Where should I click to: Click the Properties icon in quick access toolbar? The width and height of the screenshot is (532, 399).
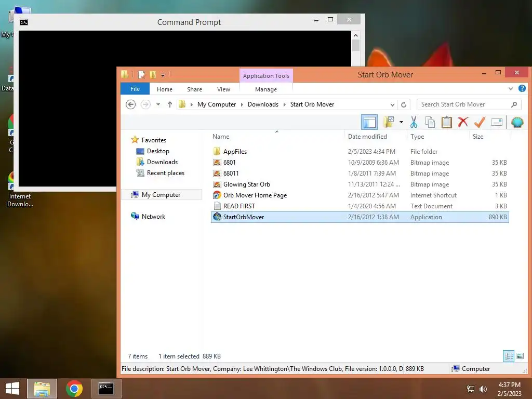(141, 75)
